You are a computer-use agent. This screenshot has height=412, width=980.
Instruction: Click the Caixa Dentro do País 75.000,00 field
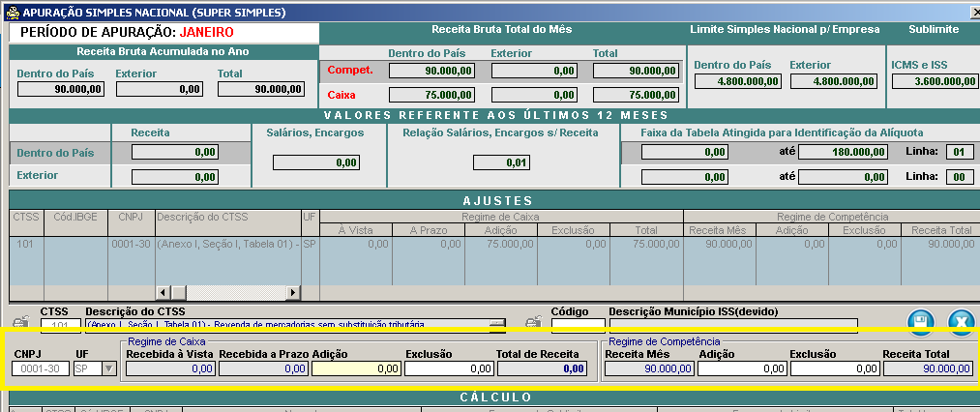tap(431, 95)
